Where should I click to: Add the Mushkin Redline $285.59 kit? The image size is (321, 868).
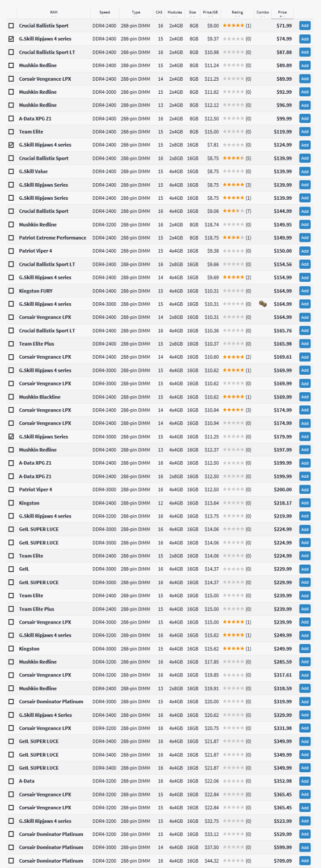[x=305, y=662]
